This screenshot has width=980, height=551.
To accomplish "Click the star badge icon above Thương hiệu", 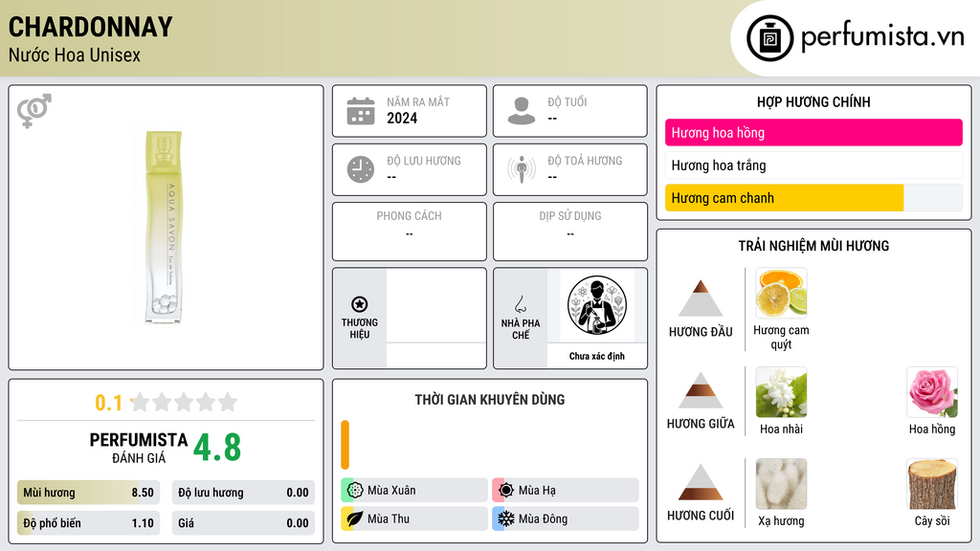I will pos(360,304).
